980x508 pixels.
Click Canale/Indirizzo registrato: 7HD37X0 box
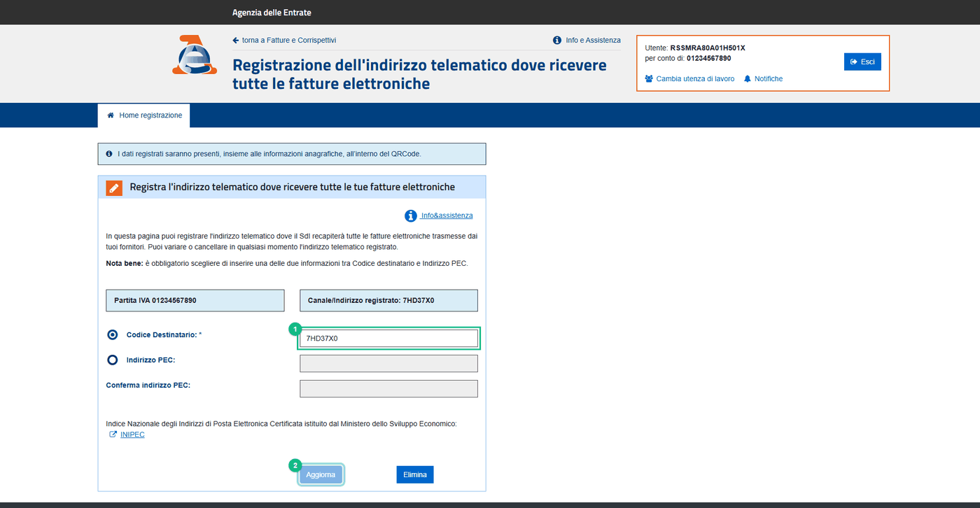point(388,300)
